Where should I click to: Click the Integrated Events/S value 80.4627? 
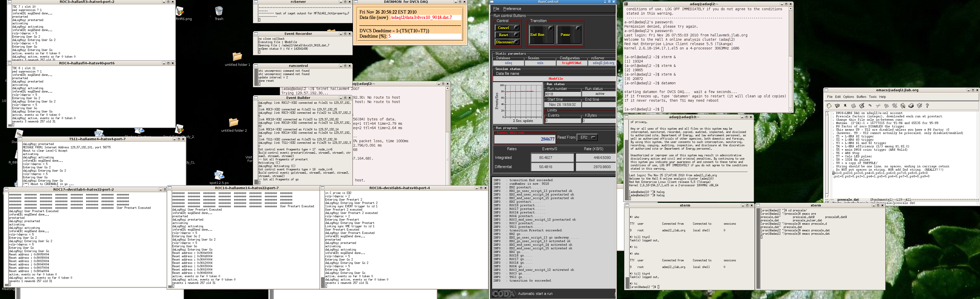pos(552,158)
